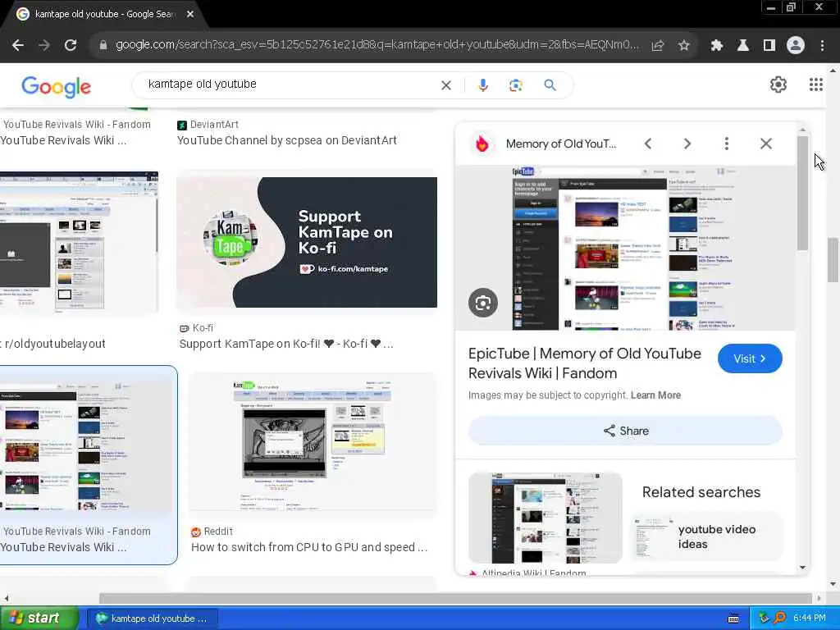
Task: Open r/oldyoutubelayout result caption
Action: 54,344
